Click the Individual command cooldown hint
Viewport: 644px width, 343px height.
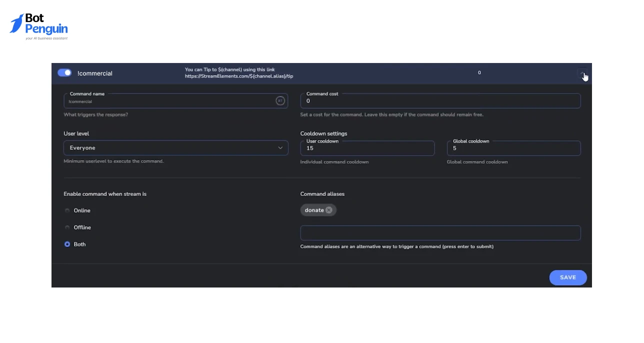coord(334,162)
